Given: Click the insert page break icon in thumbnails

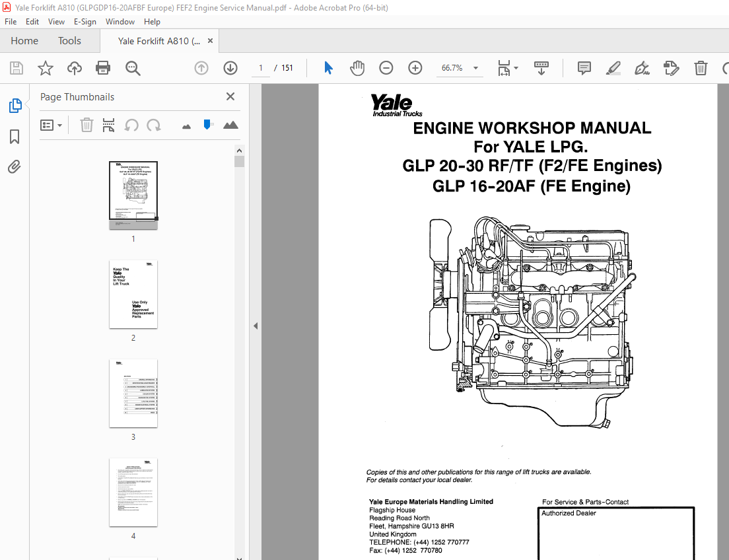Looking at the screenshot, I should tap(108, 125).
